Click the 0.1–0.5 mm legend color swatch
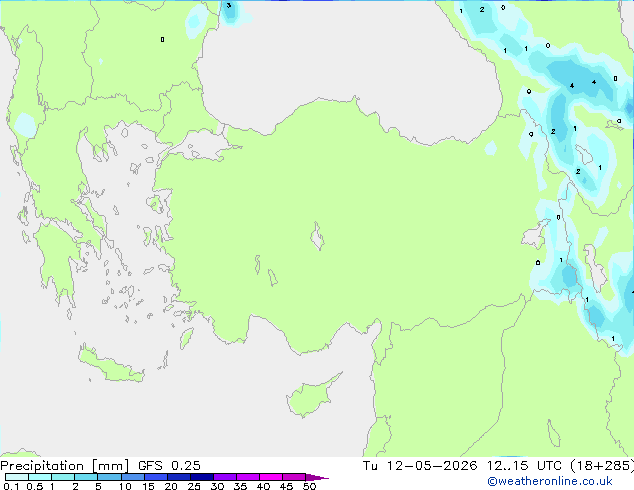The height and width of the screenshot is (490, 634). 17,477
